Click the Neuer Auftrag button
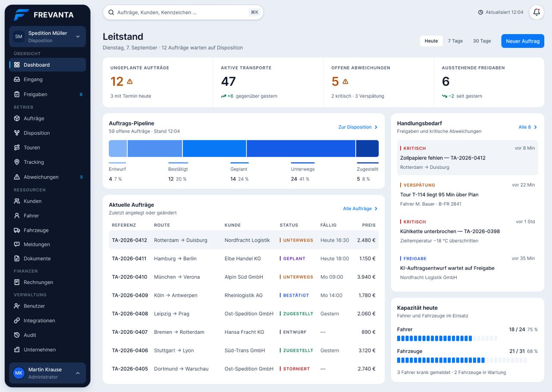 click(523, 41)
